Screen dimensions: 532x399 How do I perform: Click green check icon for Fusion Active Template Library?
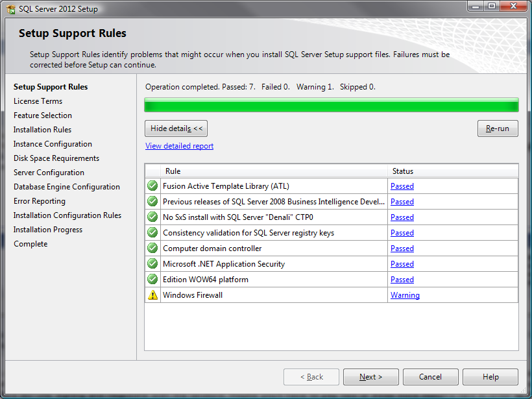coord(152,186)
